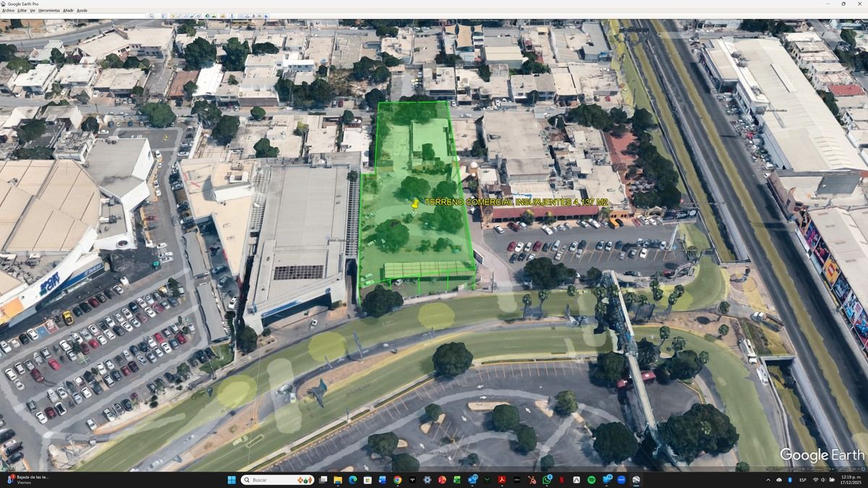Viewport: 868px width, 488px height.
Task: Toggle historical imagery clock button
Action: [x=208, y=16]
